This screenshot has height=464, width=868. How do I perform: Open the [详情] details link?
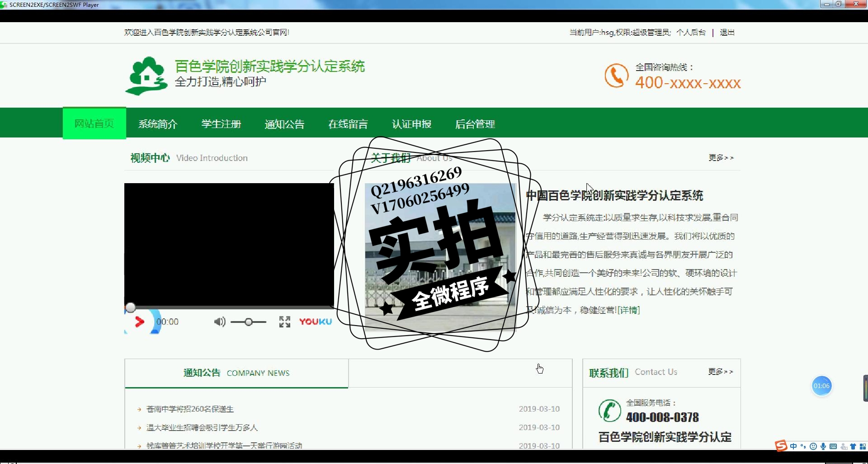(x=629, y=310)
